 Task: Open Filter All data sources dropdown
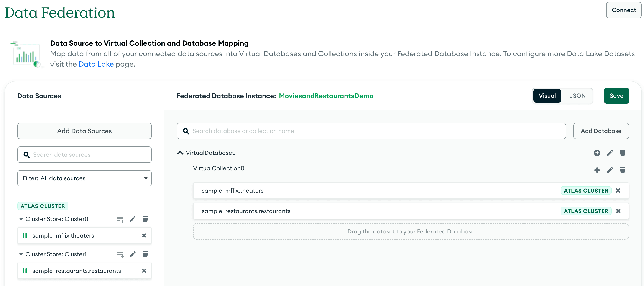point(84,178)
